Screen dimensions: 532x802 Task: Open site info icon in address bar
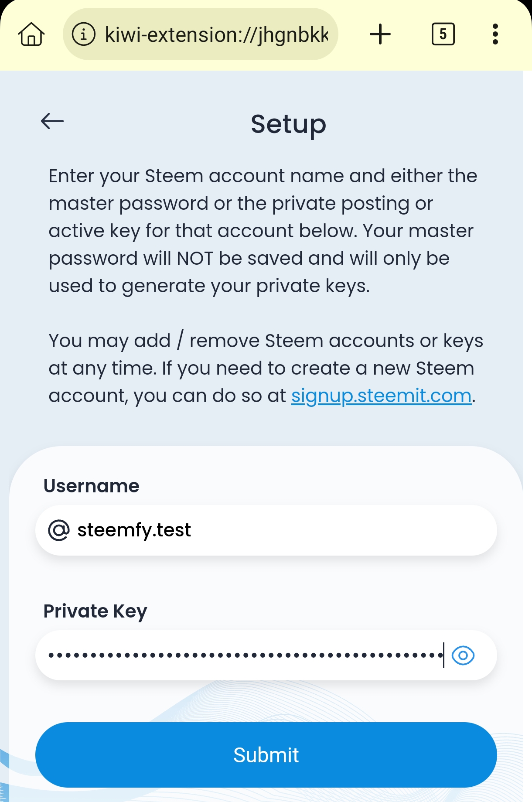(x=83, y=34)
